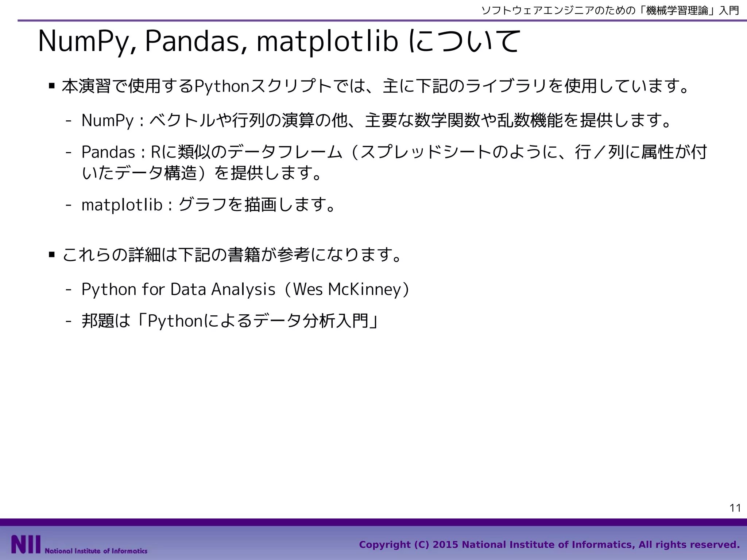The image size is (747, 560).
Task: Click the text 'いたデータ構造）を提供します。'
Action: (203, 173)
